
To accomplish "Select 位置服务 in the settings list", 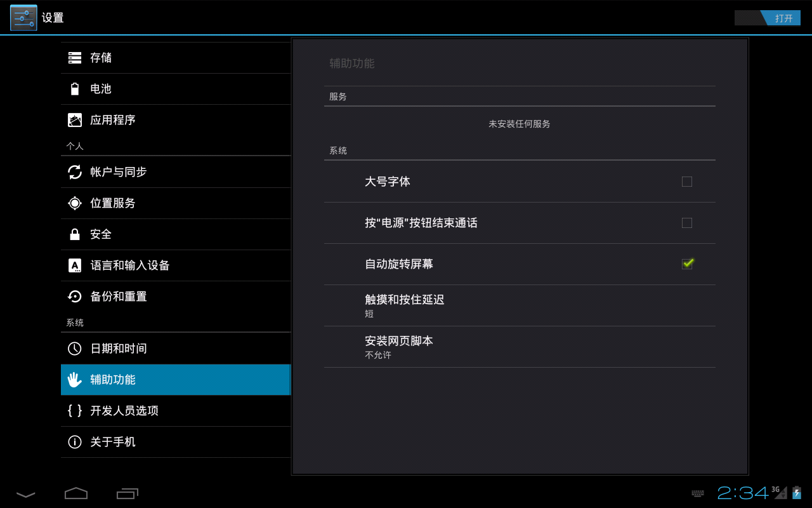I will [176, 203].
